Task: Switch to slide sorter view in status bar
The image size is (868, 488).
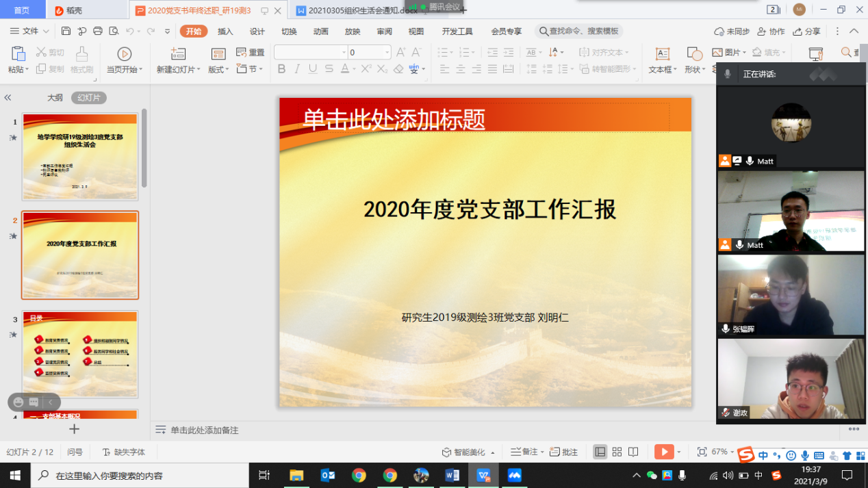Action: (x=617, y=452)
